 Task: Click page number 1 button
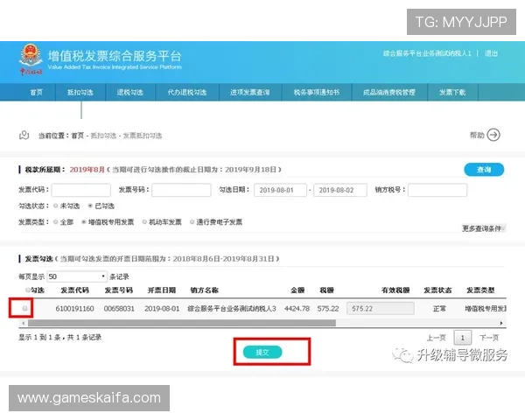(x=462, y=338)
